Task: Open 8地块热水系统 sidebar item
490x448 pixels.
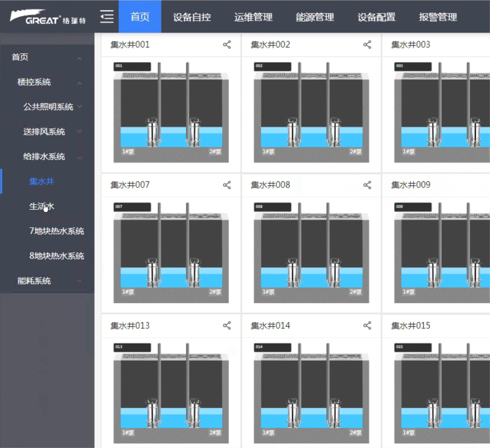Action: point(57,256)
